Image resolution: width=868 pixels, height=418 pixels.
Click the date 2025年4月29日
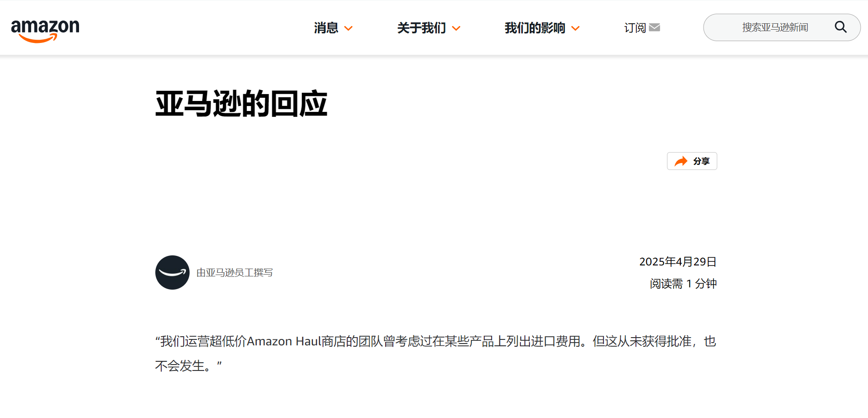click(678, 262)
